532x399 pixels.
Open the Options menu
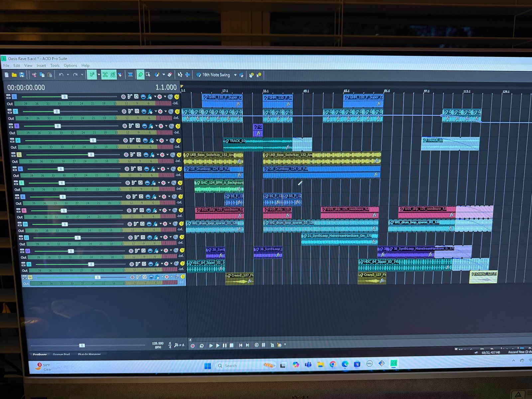click(x=70, y=66)
